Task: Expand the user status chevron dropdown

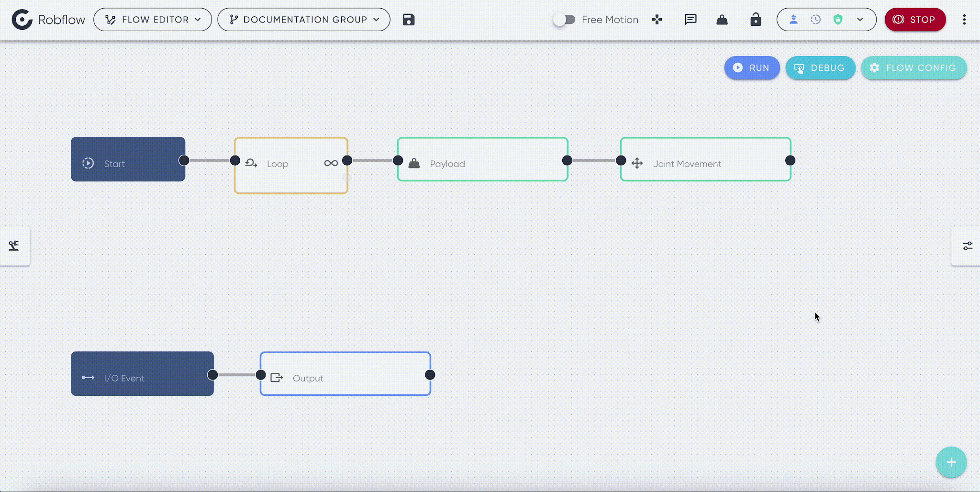Action: coord(860,20)
